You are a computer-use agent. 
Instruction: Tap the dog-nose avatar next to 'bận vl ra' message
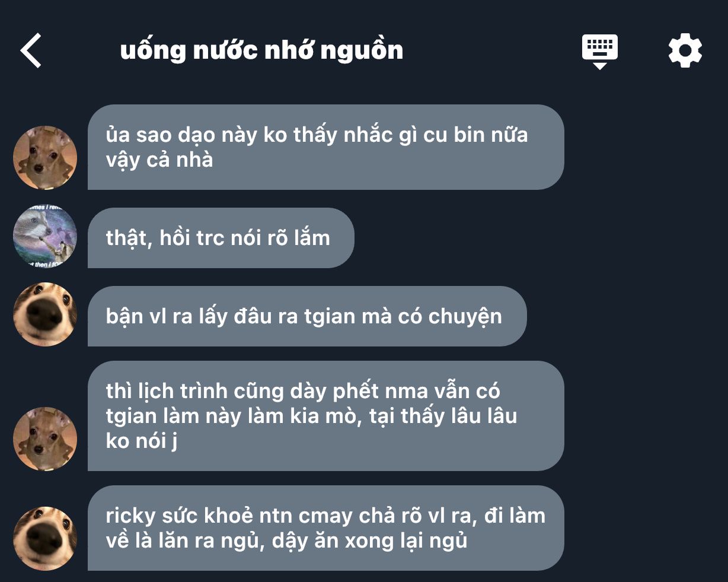(45, 314)
